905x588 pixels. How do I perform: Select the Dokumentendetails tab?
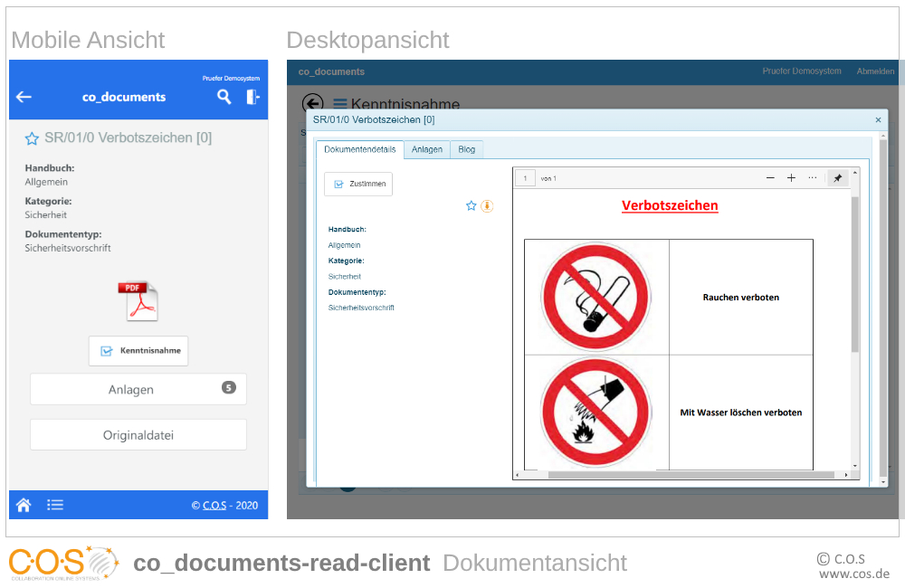pyautogui.click(x=360, y=149)
